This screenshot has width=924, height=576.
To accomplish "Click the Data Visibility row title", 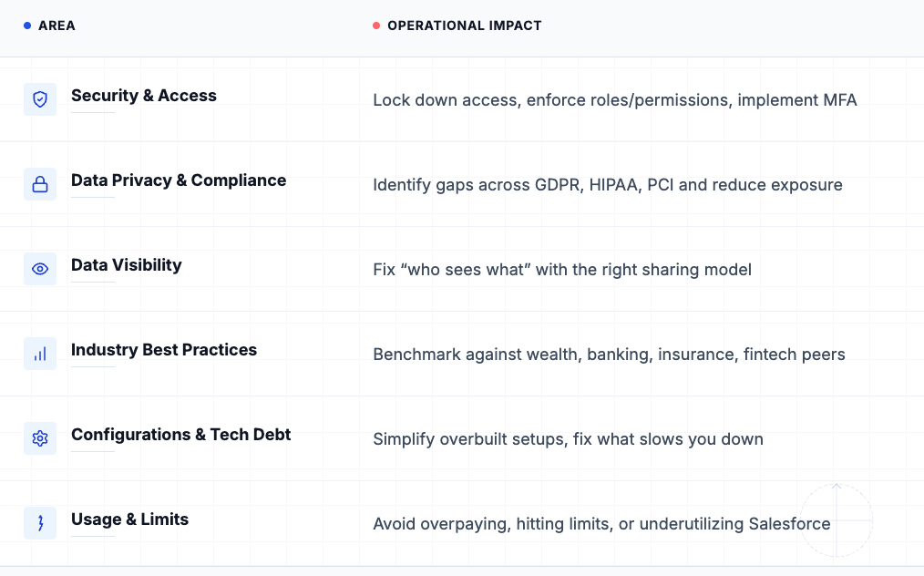I will pyautogui.click(x=126, y=265).
